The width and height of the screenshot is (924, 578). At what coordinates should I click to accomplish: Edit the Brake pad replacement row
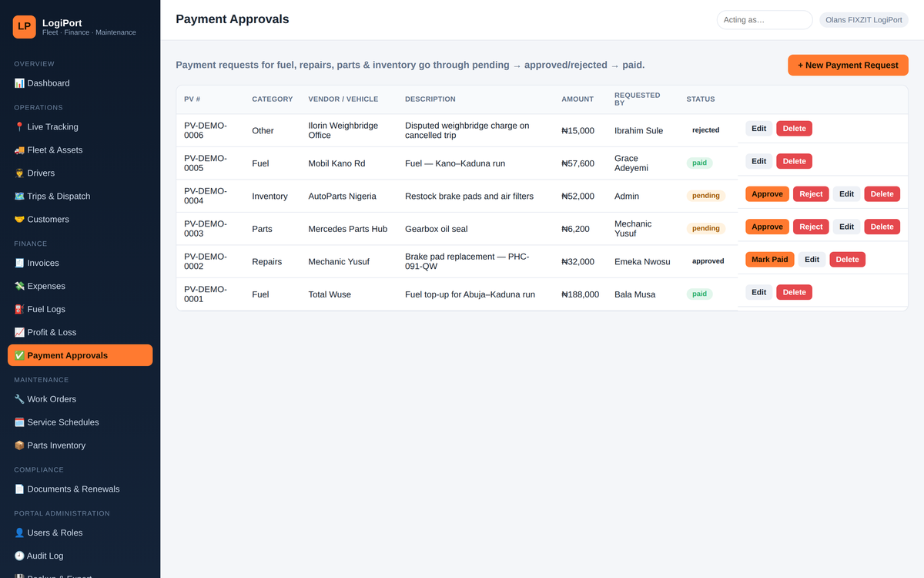pos(812,260)
